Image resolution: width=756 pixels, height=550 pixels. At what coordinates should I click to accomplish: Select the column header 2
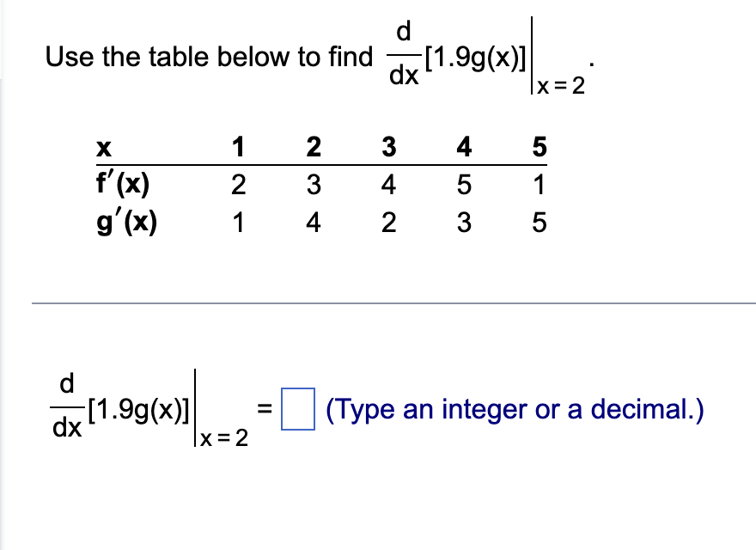(x=314, y=147)
